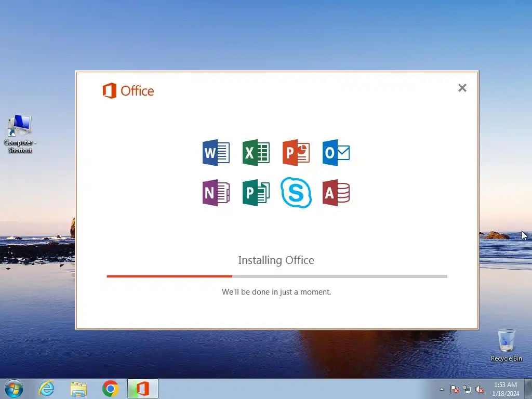Viewport: 532px width, 399px height.
Task: Open the Recycle Bin desktop icon
Action: pyautogui.click(x=506, y=345)
